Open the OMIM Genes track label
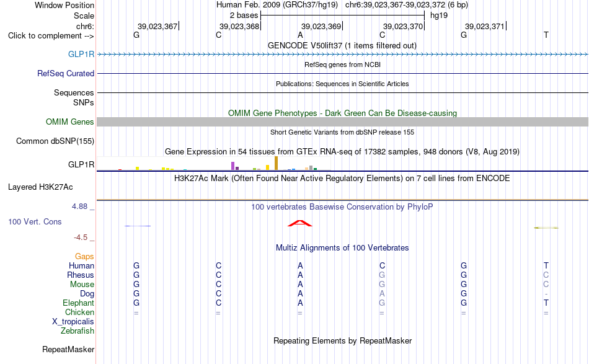The image size is (589, 364). click(70, 122)
